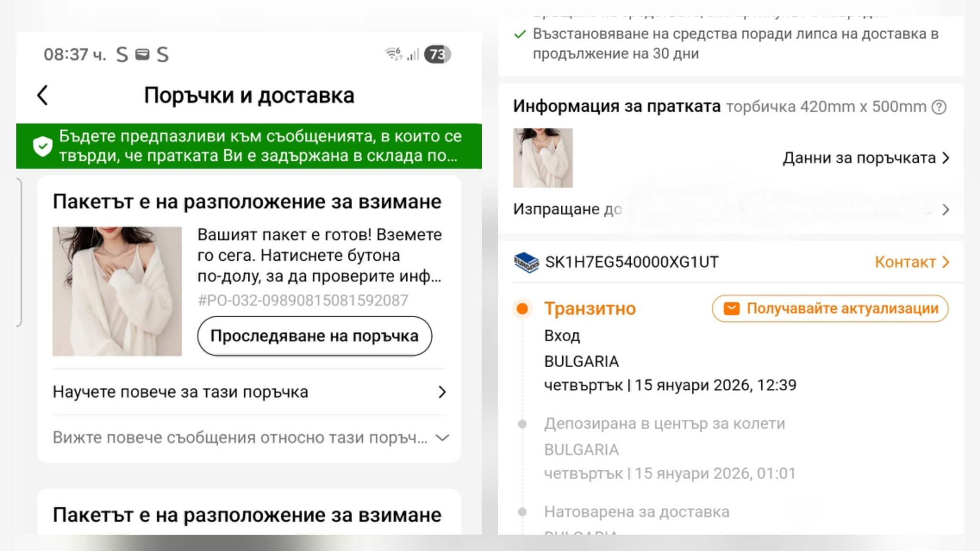Screen dimensions: 980x551
Task: Open the large white cardigan product image
Action: (x=117, y=291)
